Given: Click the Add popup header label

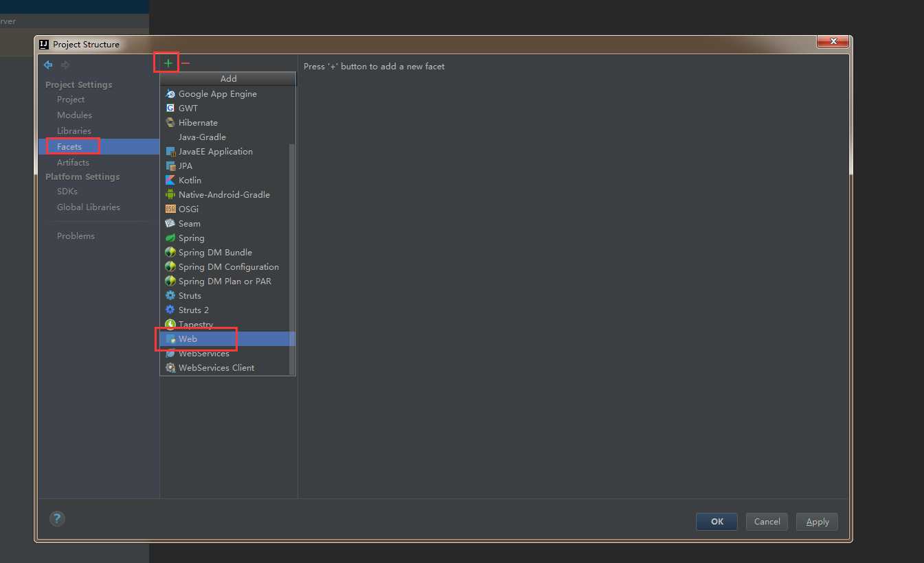Looking at the screenshot, I should [228, 79].
